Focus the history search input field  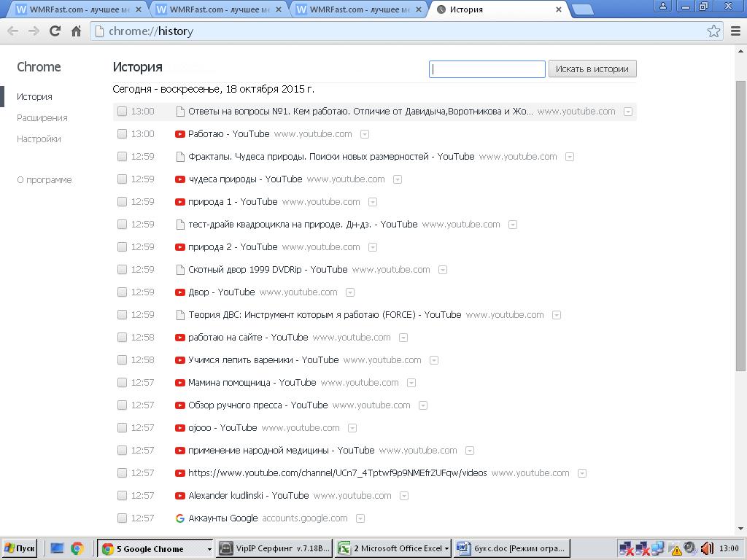(x=487, y=69)
